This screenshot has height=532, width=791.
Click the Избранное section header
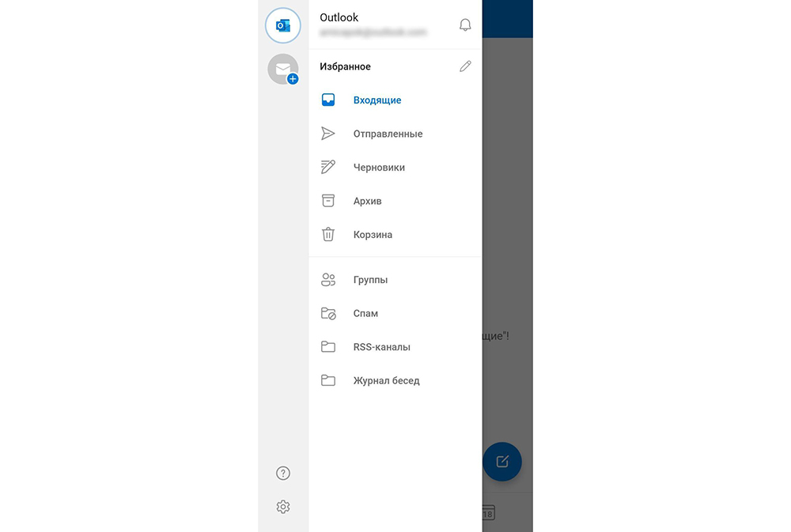click(x=345, y=67)
